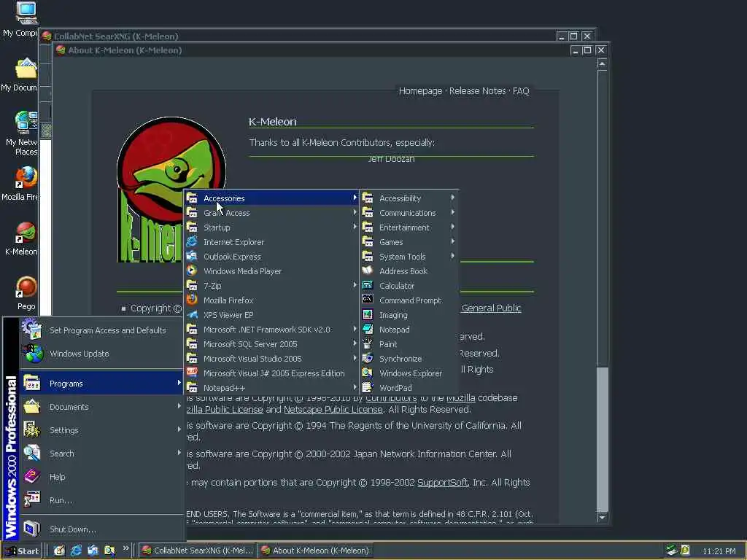The width and height of the screenshot is (747, 560).
Task: Expand Microsoft SQL Server 2005 group
Action: pos(271,344)
